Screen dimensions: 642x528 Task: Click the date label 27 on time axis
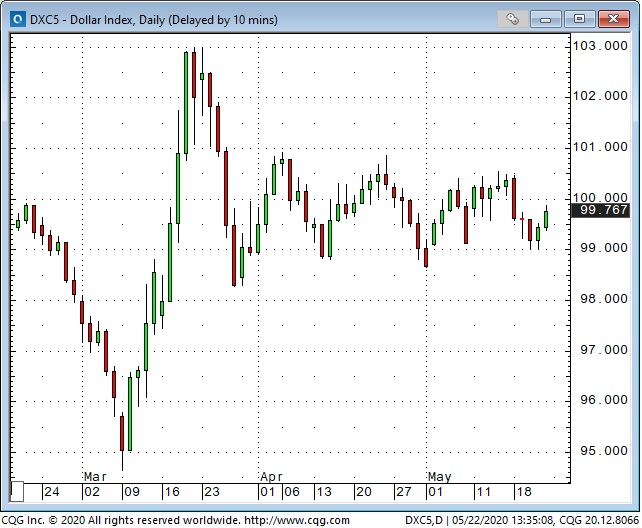tap(403, 492)
